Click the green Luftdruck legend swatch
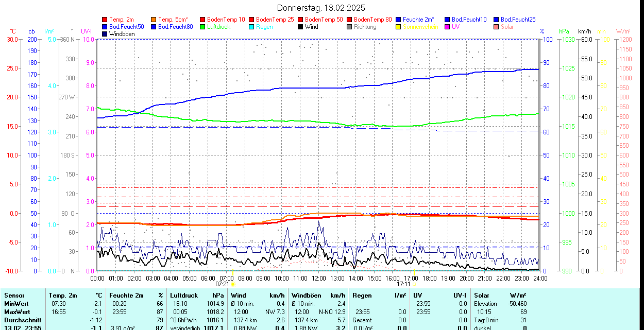The height and width of the screenshot is (330, 644). [203, 27]
